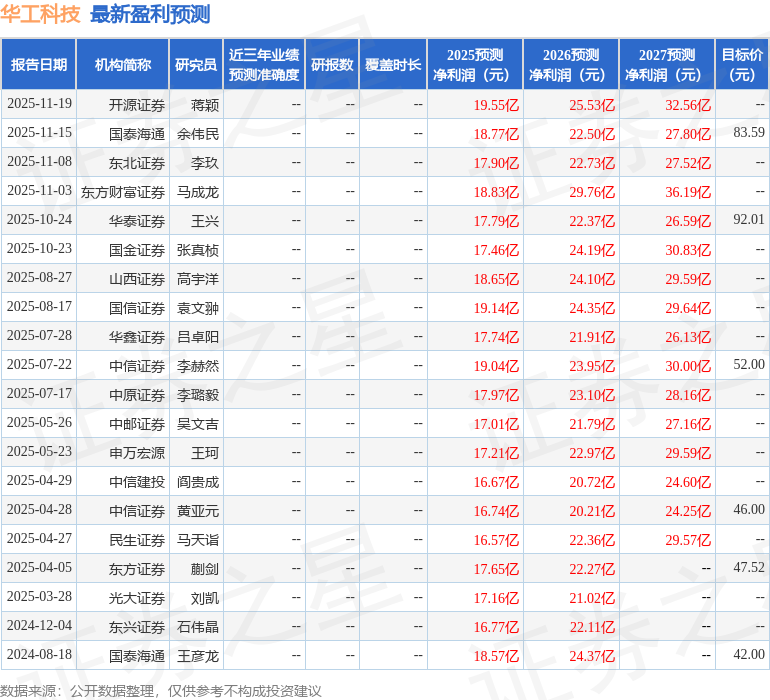Click the 机构简称 column header
The width and height of the screenshot is (770, 700).
tap(123, 65)
